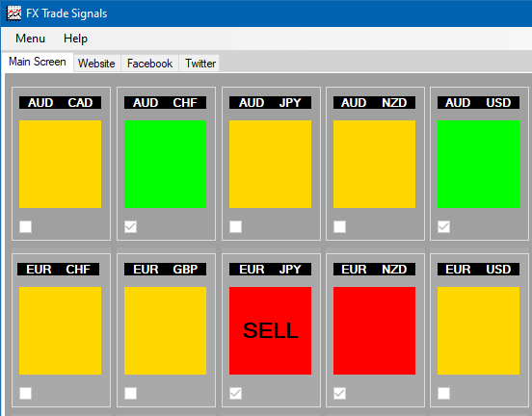The height and width of the screenshot is (416, 532).
Task: Click the EUR NZD pair label
Action: (374, 270)
